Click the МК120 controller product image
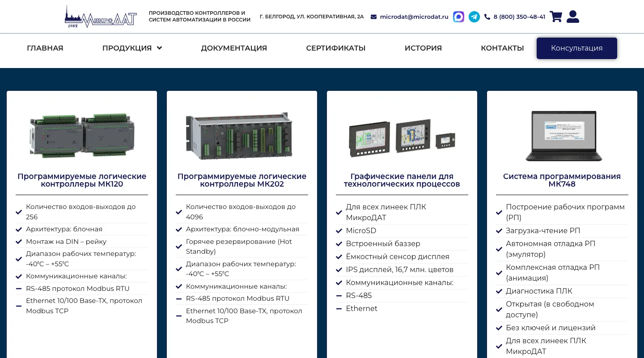 point(82,135)
